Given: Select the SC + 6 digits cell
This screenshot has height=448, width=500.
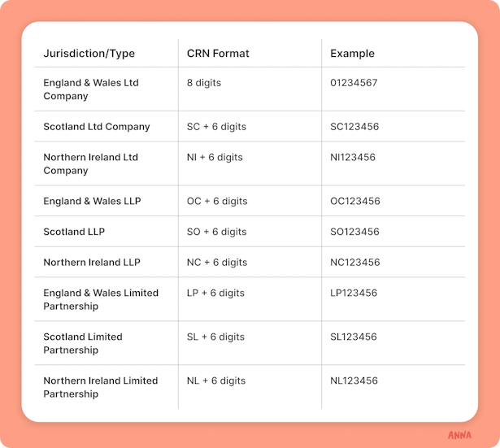Looking at the screenshot, I should pos(216,127).
